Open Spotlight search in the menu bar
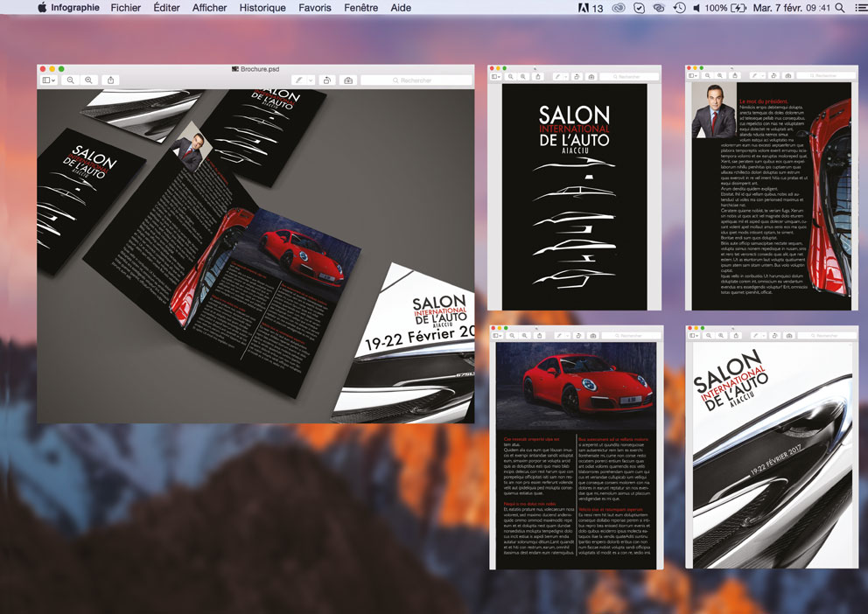The width and height of the screenshot is (868, 614). point(840,8)
